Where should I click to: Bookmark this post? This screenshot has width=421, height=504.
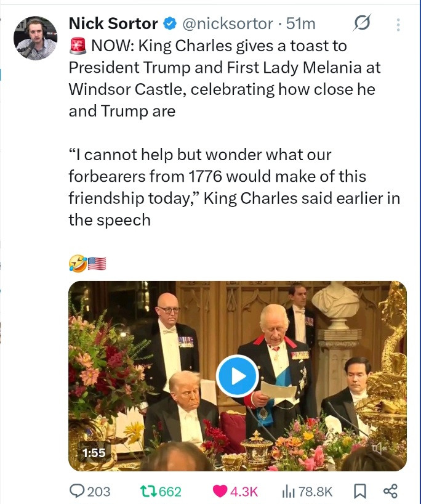359,491
